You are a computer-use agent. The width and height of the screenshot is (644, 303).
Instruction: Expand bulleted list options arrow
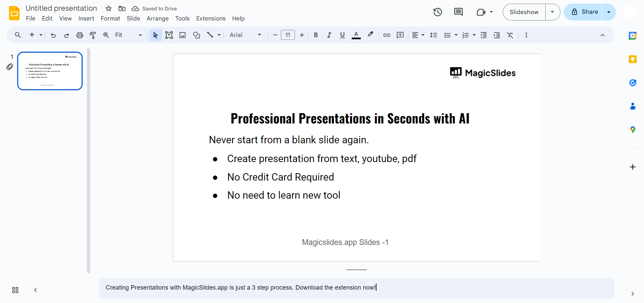(x=456, y=35)
